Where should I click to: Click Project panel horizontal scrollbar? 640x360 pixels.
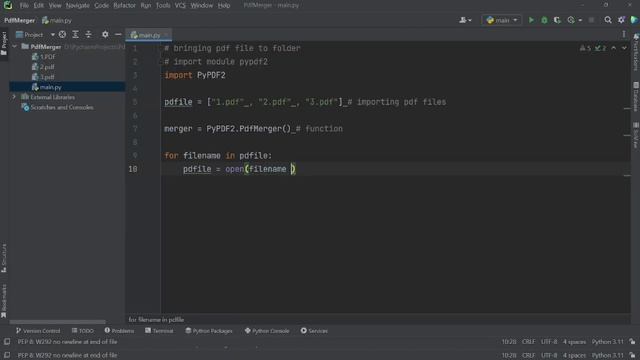click(x=57, y=322)
